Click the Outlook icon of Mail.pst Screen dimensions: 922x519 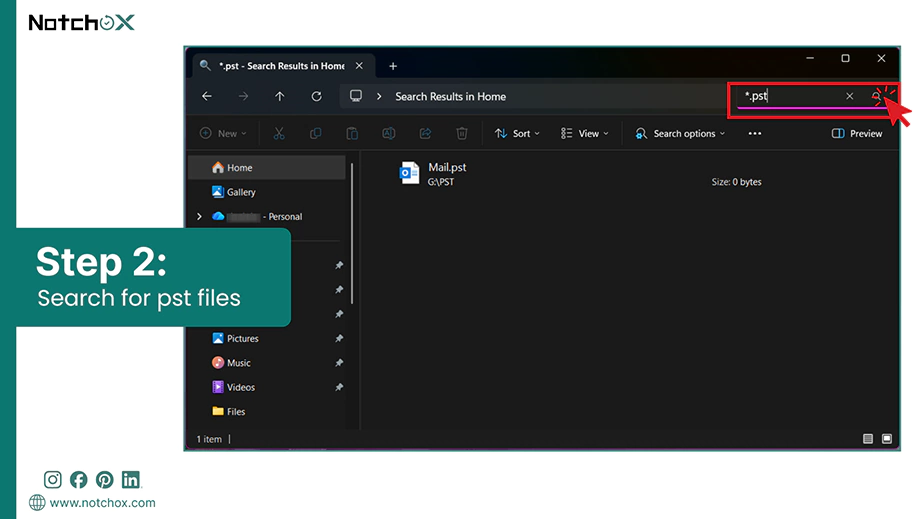point(409,173)
